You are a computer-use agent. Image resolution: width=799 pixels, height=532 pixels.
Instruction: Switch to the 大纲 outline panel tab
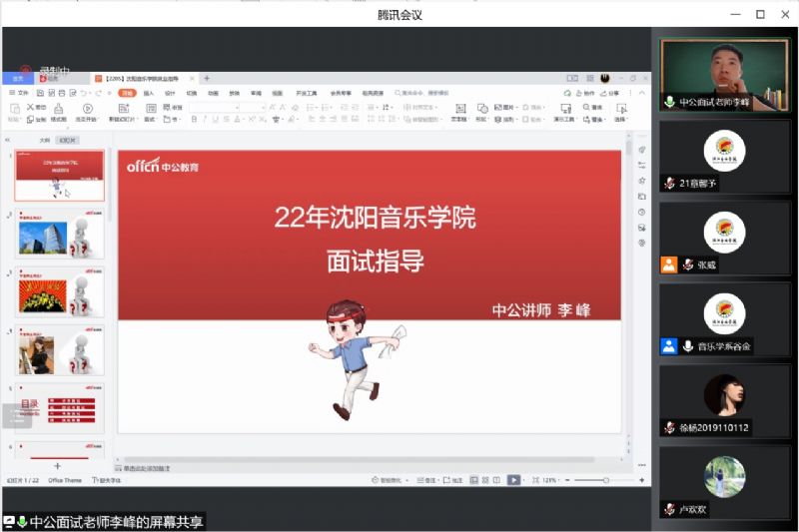coord(44,141)
